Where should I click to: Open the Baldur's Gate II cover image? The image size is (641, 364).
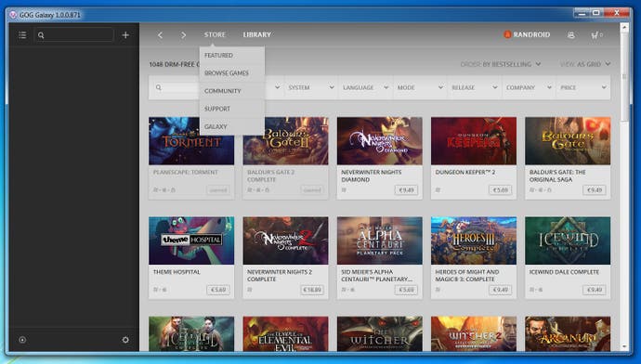click(285, 141)
